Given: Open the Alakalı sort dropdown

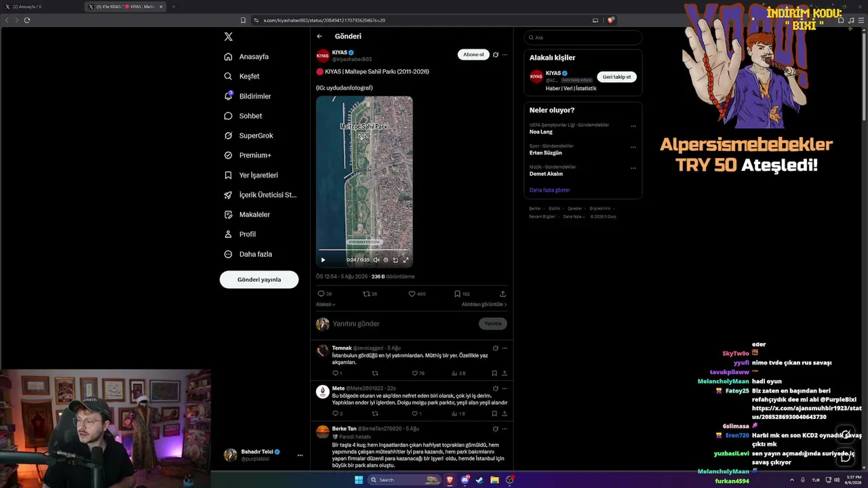Looking at the screenshot, I should click(325, 304).
